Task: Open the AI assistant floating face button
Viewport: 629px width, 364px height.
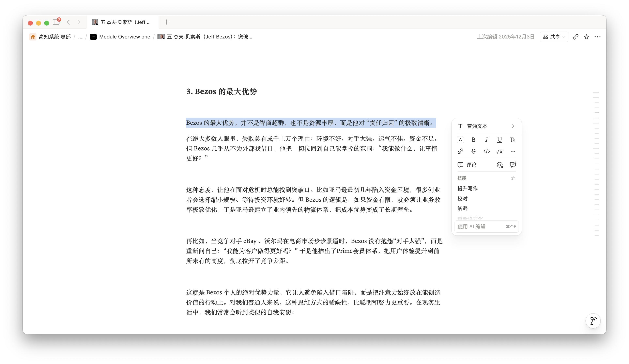Action: [x=593, y=321]
